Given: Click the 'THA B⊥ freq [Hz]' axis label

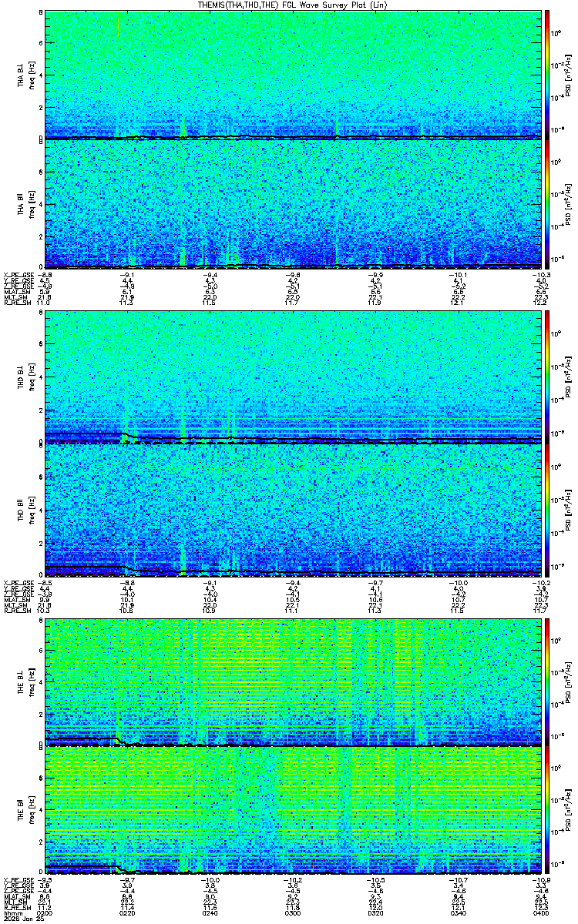Looking at the screenshot, I should 25,75.
